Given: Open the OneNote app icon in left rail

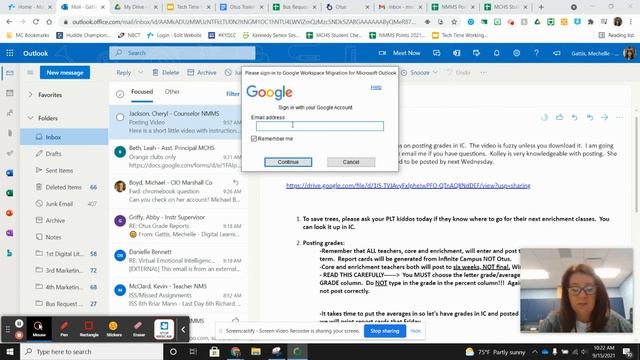Looking at the screenshot, I should tap(10, 233).
